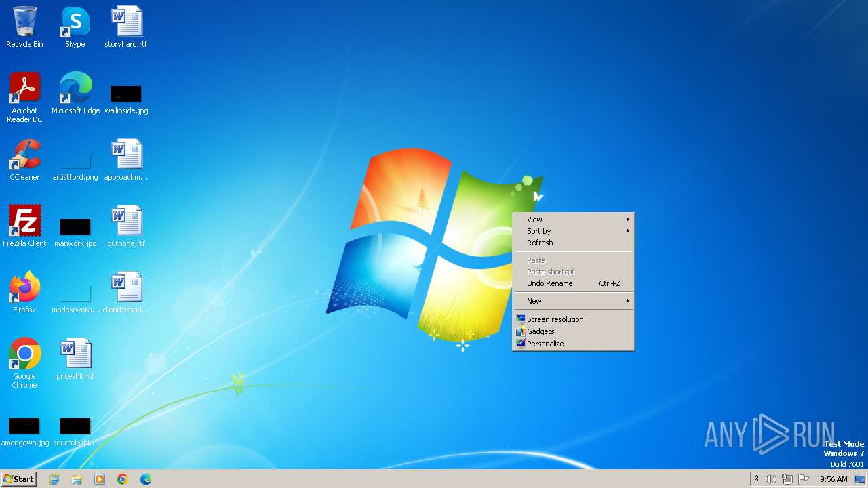868x488 pixels.
Task: Launch Windows Media Player from taskbar
Action: pyautogui.click(x=100, y=479)
